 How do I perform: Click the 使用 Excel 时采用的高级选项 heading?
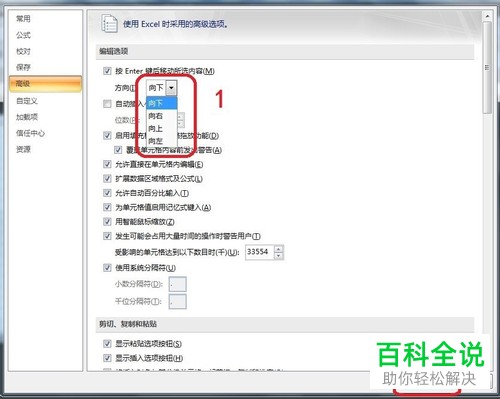point(176,24)
